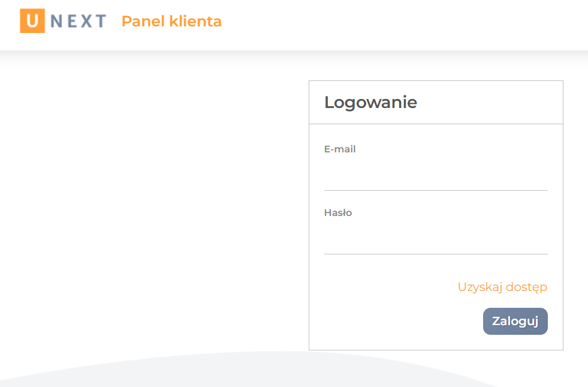Click the E-mail field label
This screenshot has height=387, width=588.
point(340,149)
